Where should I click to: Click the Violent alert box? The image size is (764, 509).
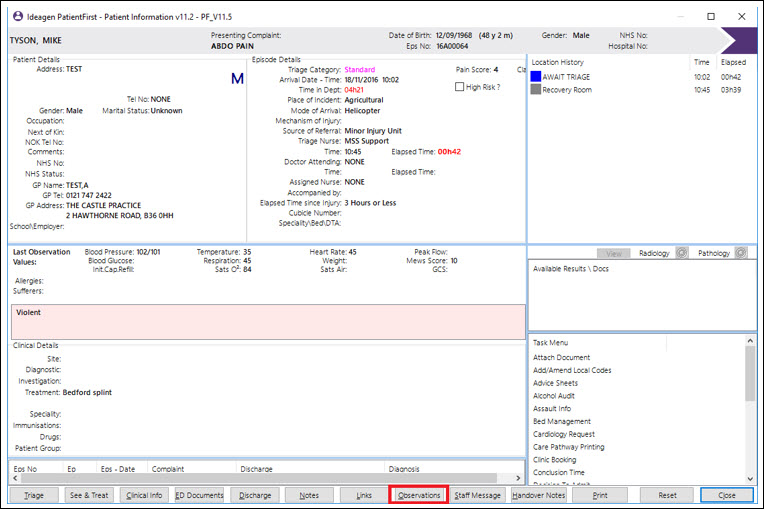coord(268,322)
